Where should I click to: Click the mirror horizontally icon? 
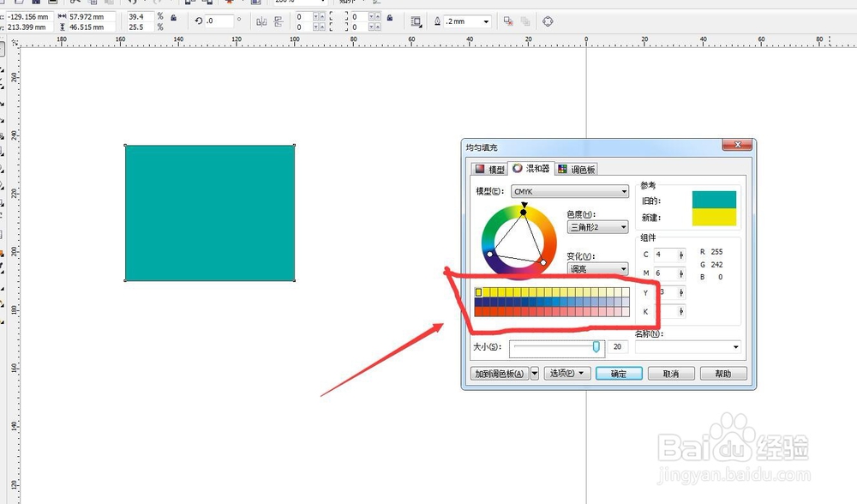pos(261,21)
